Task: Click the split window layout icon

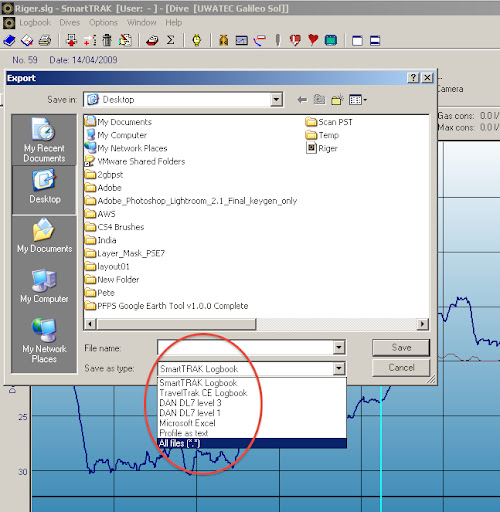Action: [375, 41]
